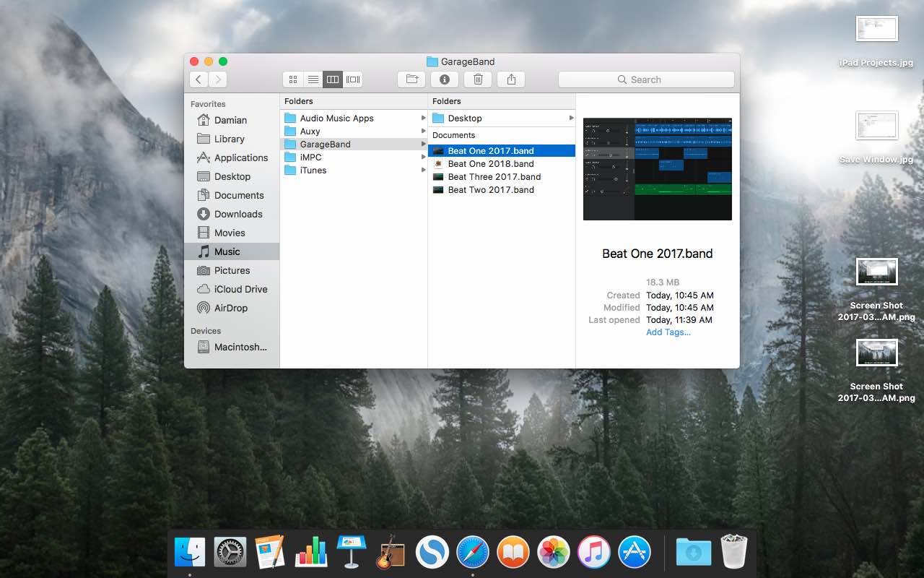Expand the Desktop folder in second column
The height and width of the screenshot is (578, 924).
571,118
